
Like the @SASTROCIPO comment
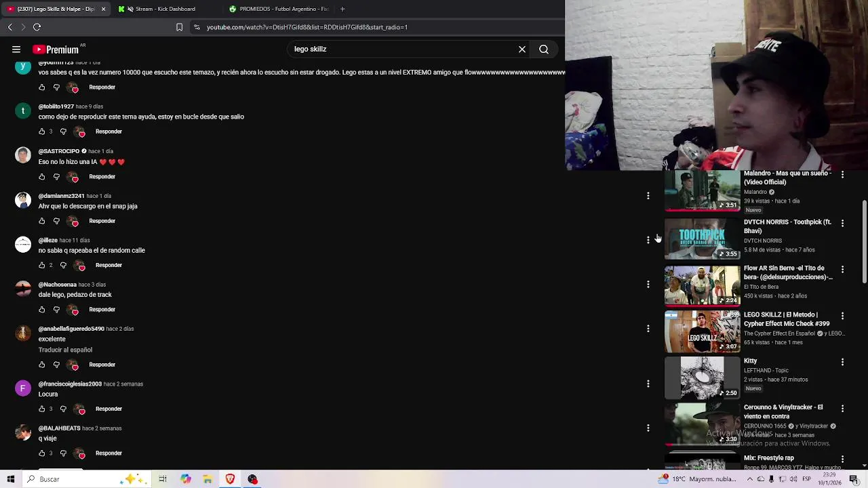[x=42, y=177]
